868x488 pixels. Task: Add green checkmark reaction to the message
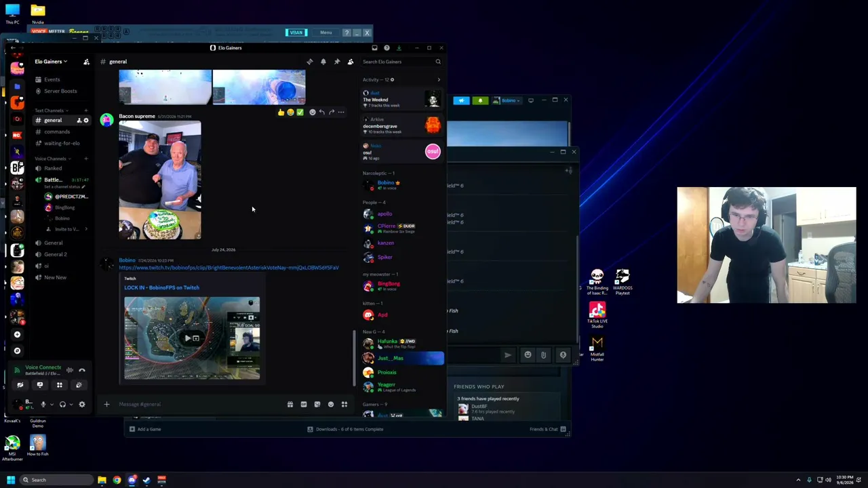click(300, 113)
